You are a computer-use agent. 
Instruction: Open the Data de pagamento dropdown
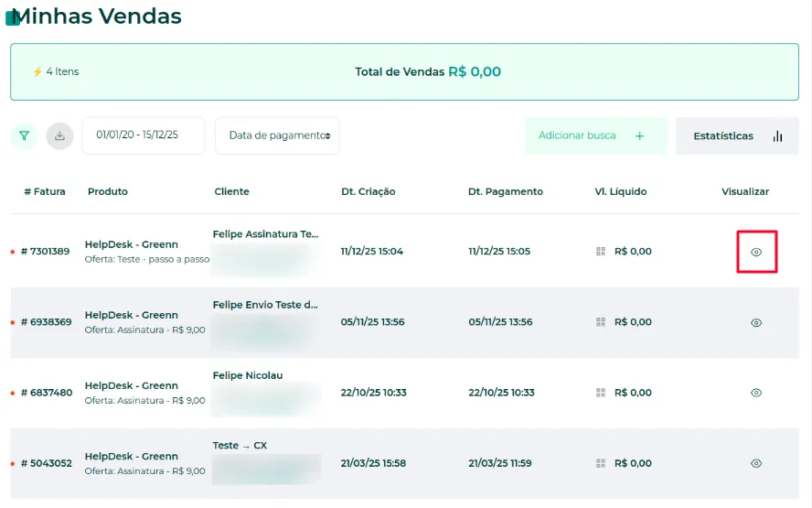pos(277,135)
